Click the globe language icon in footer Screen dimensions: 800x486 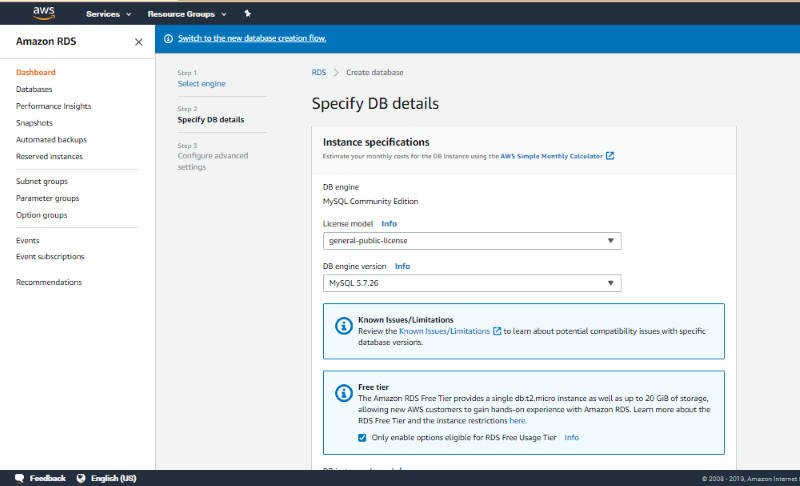tap(81, 478)
